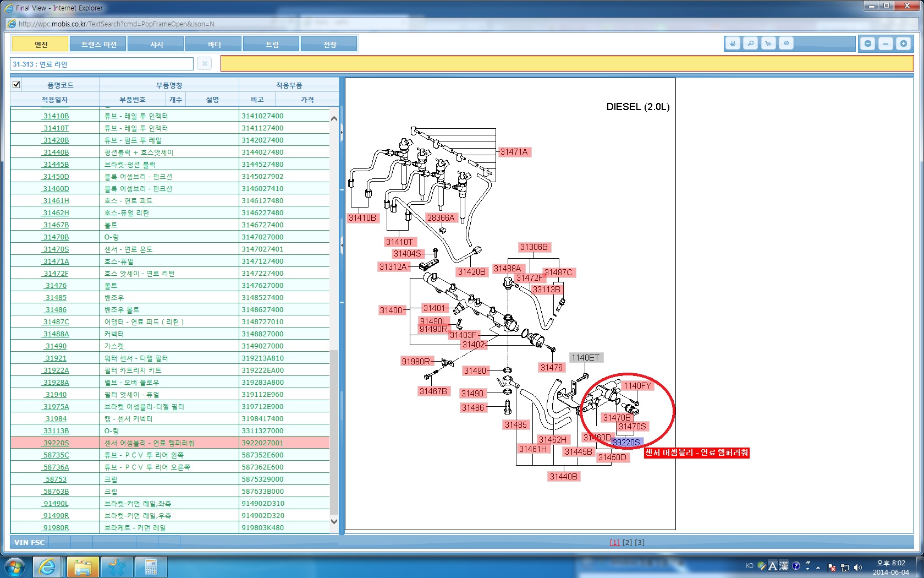Open Internet Explorer from the taskbar
Image resolution: width=924 pixels, height=578 pixels.
pos(47,567)
